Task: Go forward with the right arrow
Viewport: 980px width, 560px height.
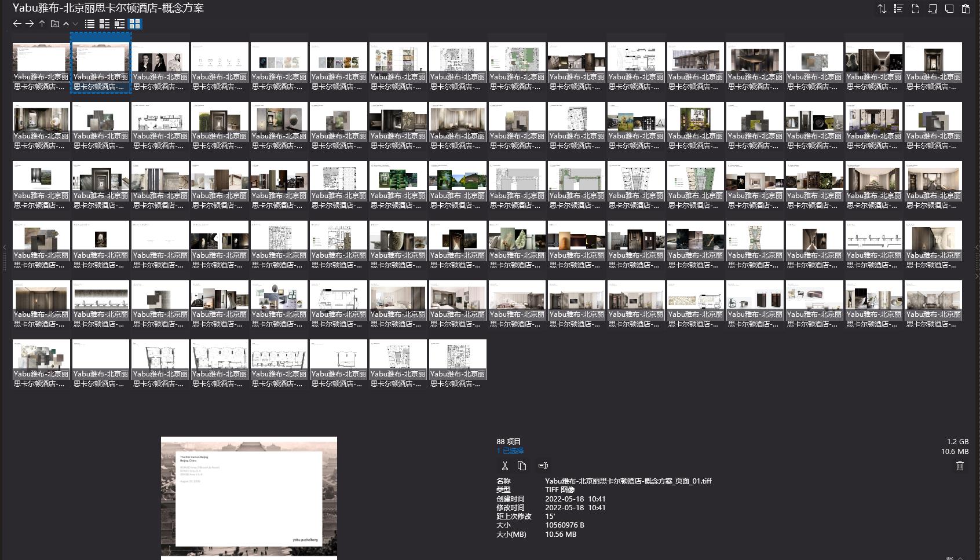Action: click(30, 24)
